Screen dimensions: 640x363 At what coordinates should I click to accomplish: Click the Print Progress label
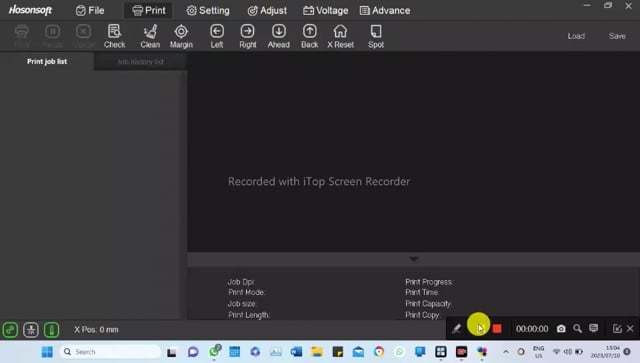[x=429, y=282]
